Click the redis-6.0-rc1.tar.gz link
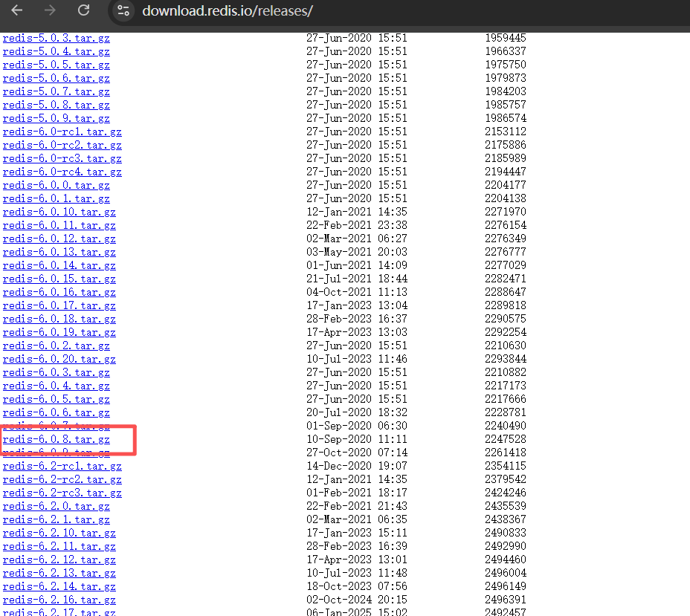The image size is (690, 616). [62, 132]
